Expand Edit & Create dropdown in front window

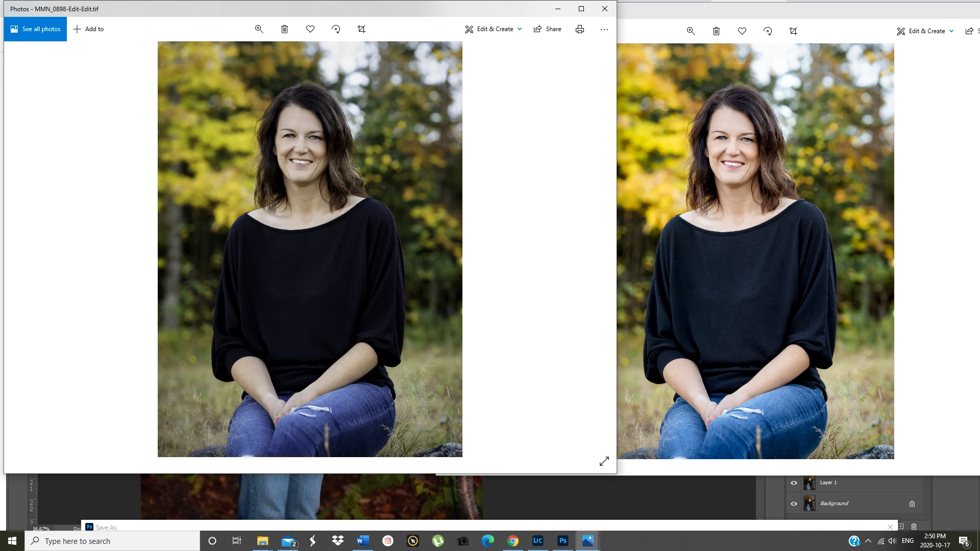point(494,29)
